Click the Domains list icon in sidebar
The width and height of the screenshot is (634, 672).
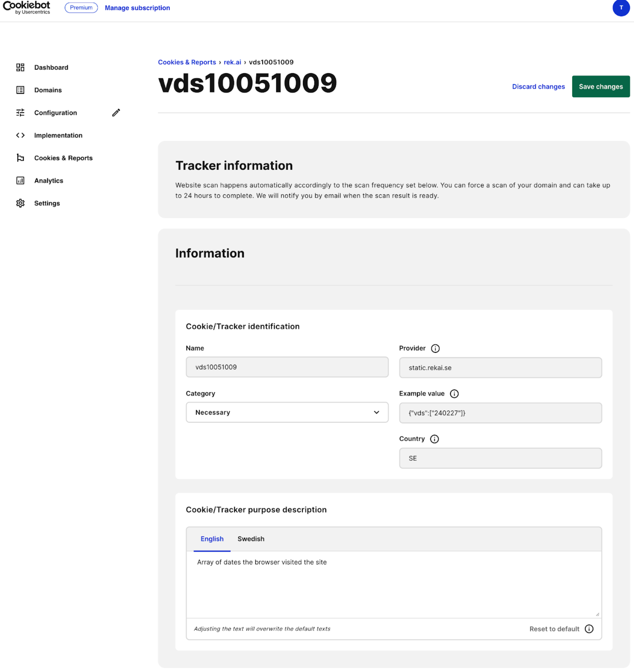tap(20, 90)
